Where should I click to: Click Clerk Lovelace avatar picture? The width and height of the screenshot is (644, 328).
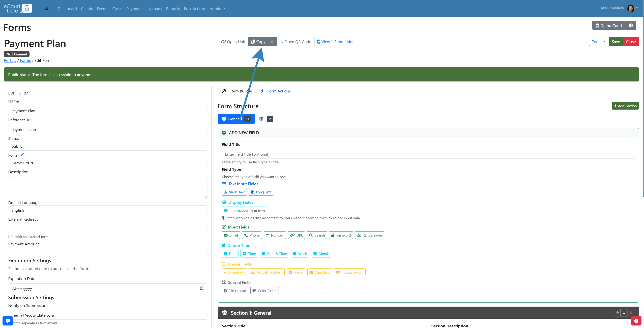[631, 8]
